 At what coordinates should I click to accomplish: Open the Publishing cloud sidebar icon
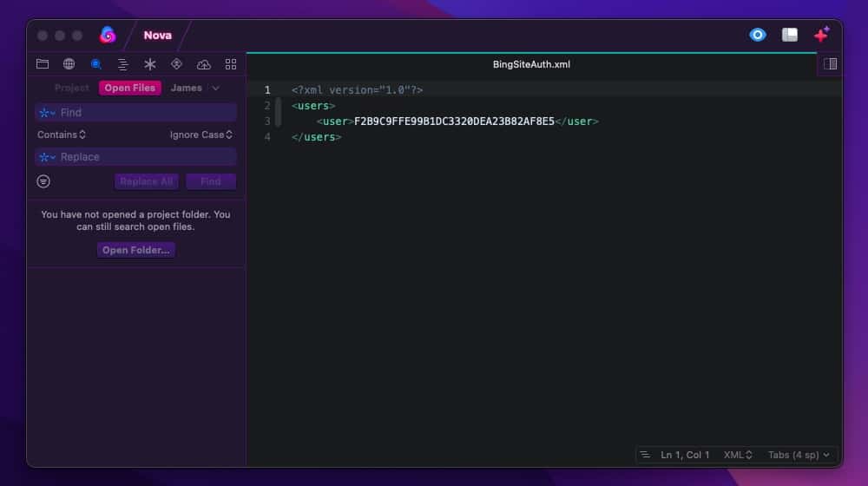tap(204, 64)
